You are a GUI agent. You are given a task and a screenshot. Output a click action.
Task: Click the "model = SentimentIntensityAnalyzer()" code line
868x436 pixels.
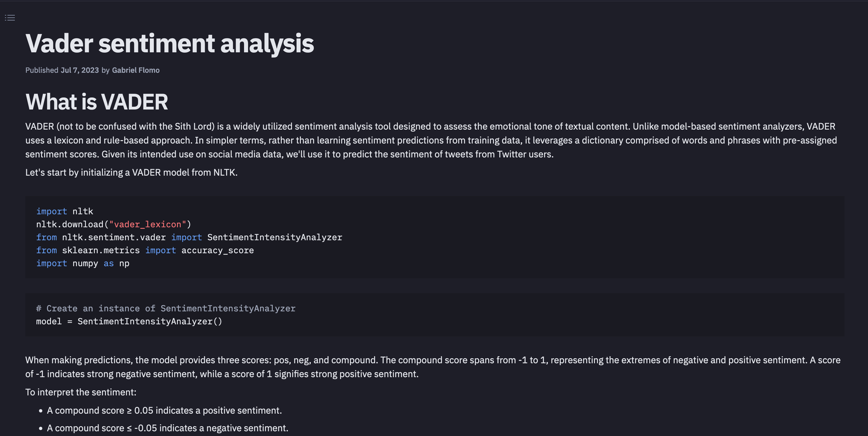pyautogui.click(x=129, y=321)
